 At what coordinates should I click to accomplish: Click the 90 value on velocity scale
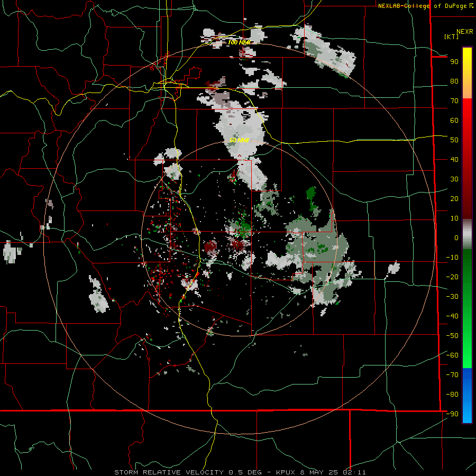click(x=454, y=62)
